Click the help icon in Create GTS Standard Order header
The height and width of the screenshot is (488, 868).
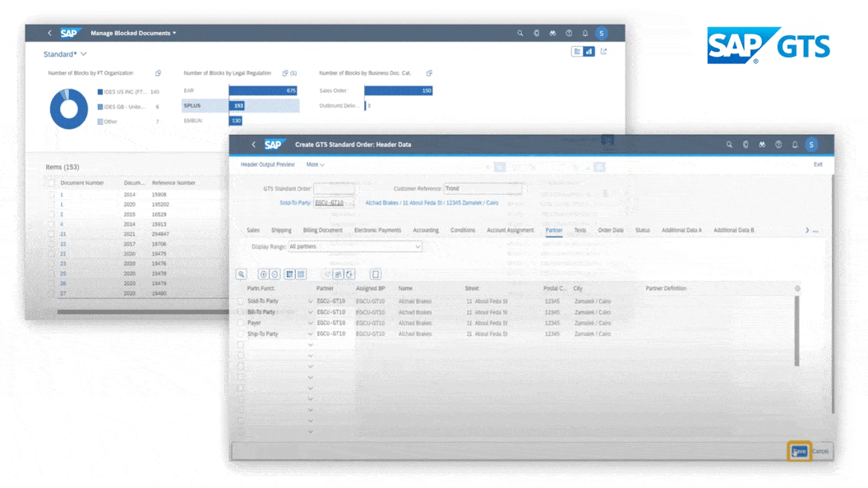point(778,145)
